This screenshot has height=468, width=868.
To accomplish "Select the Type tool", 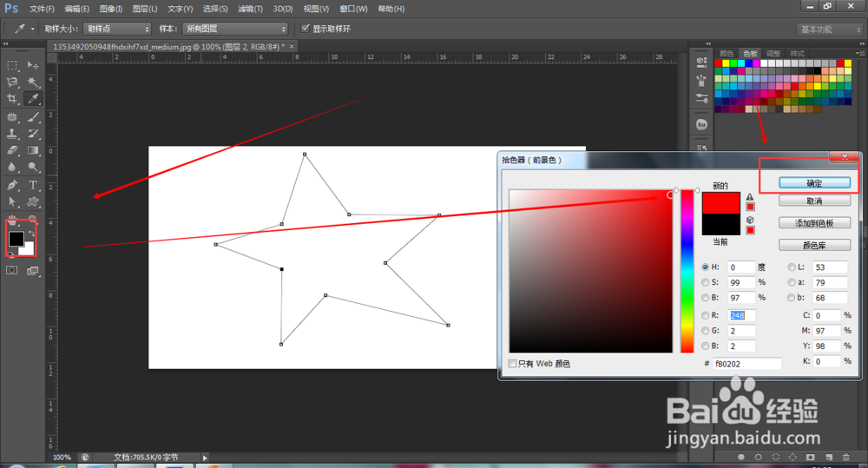I will click(33, 185).
